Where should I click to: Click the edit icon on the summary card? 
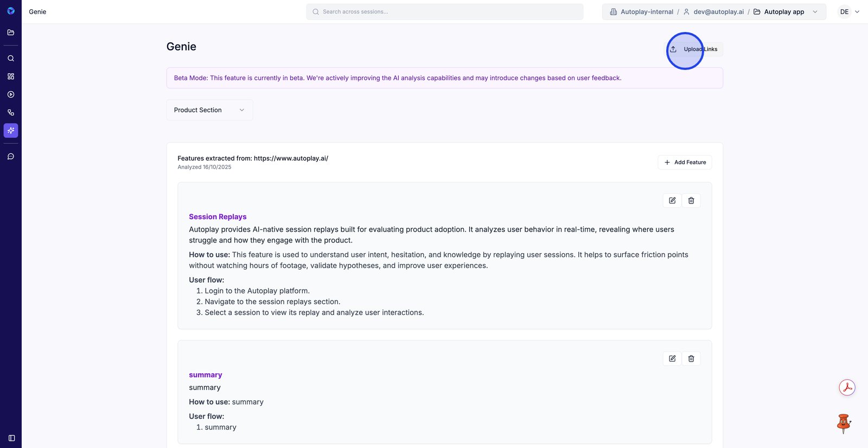[672, 359]
